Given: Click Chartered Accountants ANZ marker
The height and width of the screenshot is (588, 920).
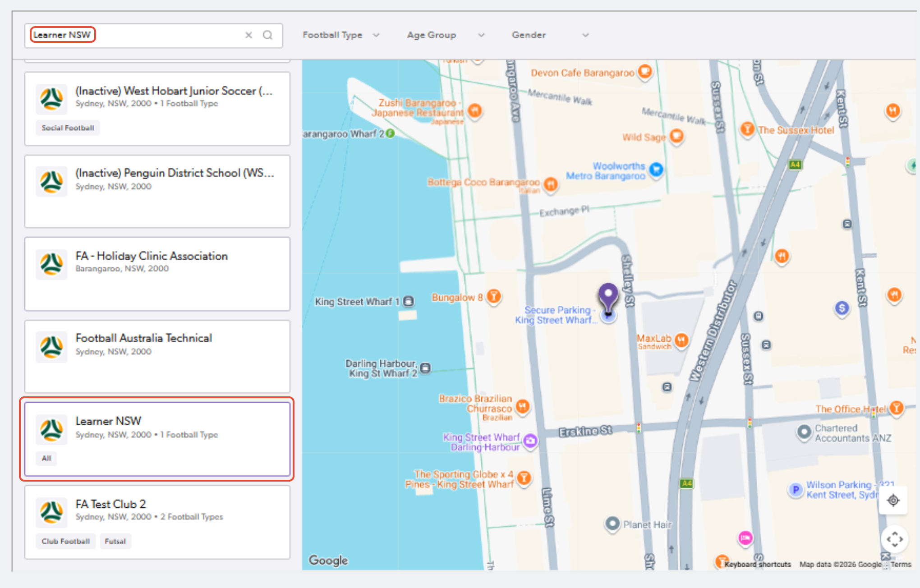Looking at the screenshot, I should pyautogui.click(x=804, y=432).
